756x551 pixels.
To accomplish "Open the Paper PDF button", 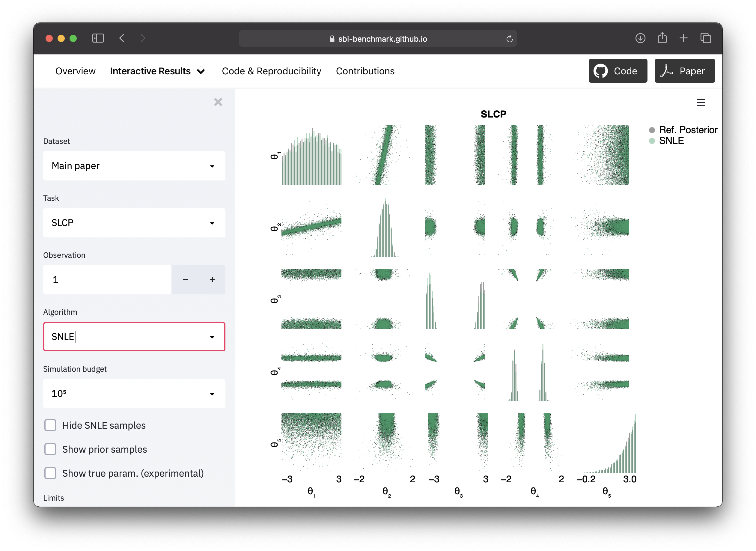I will point(684,71).
